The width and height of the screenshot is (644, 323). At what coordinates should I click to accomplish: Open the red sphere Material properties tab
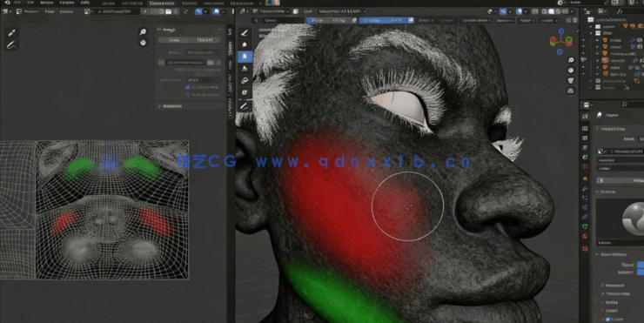(586, 237)
